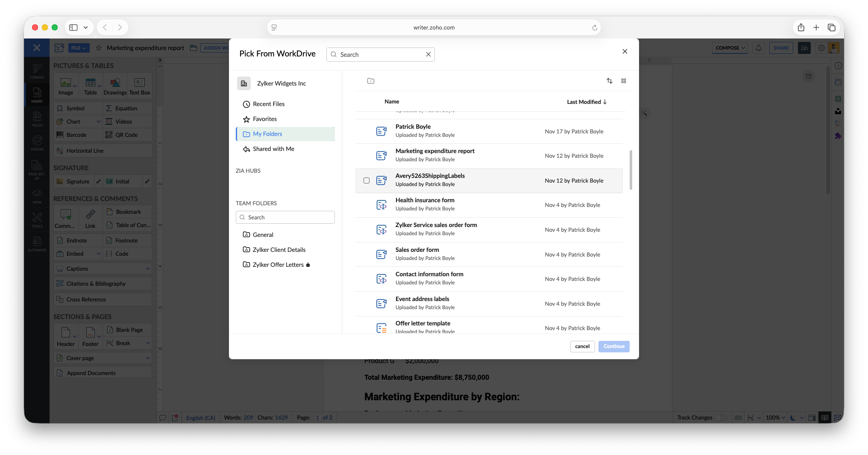Screen dimensions: 868x455
Task: Insert a Text Box
Action: [x=140, y=86]
